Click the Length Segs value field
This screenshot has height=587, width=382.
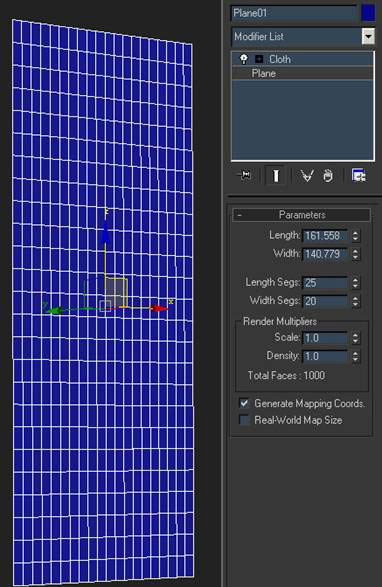(325, 283)
